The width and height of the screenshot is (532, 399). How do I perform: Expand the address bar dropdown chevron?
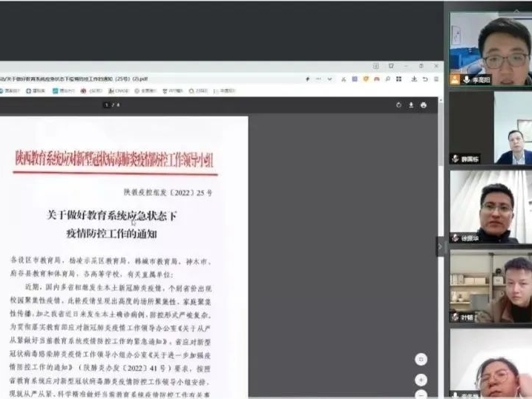pos(329,79)
